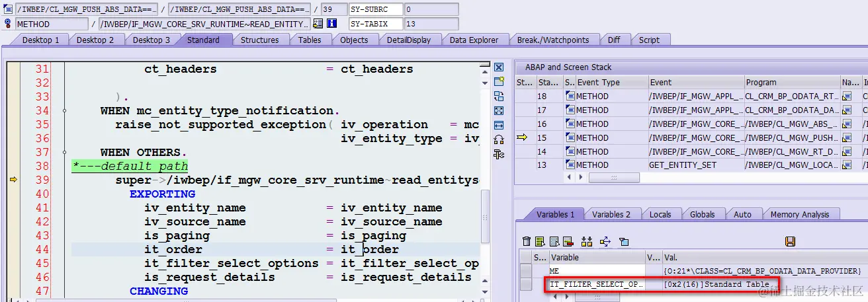The image size is (868, 302).
Task: Click the yellow boxes arrows icon in variables toolbar
Action: [x=587, y=241]
